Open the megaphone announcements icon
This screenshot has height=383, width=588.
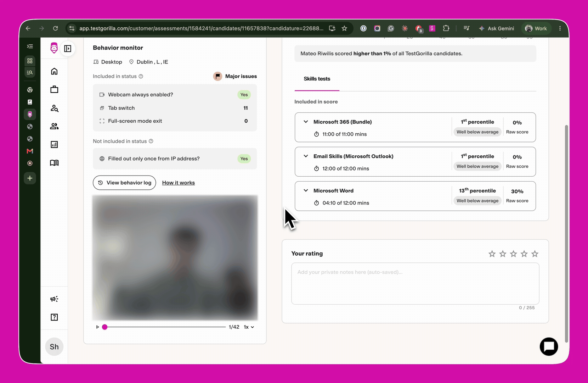tap(54, 299)
